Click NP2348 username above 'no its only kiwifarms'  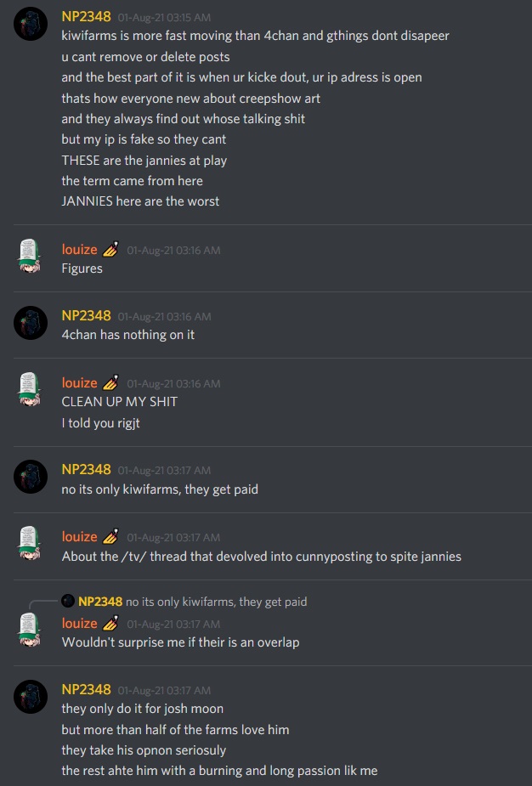[86, 470]
